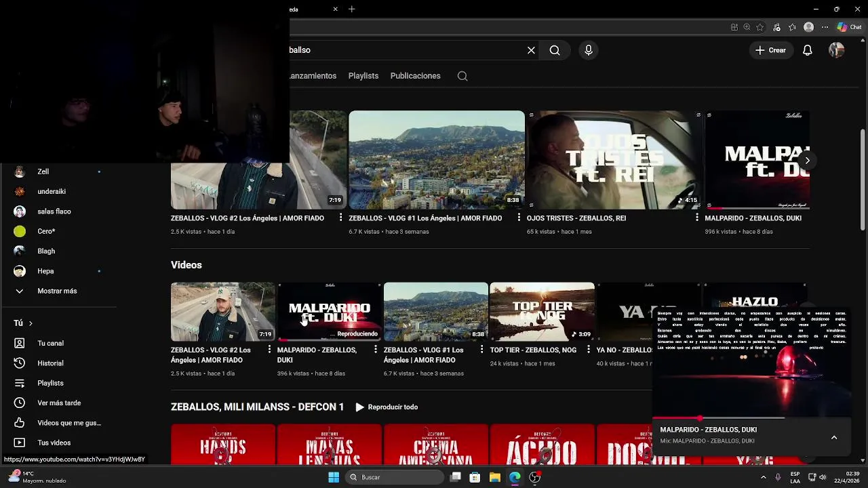
Task: Open the ZEBALLOS, MILI MILANSS - DEFCON 1 heading
Action: pyautogui.click(x=257, y=407)
